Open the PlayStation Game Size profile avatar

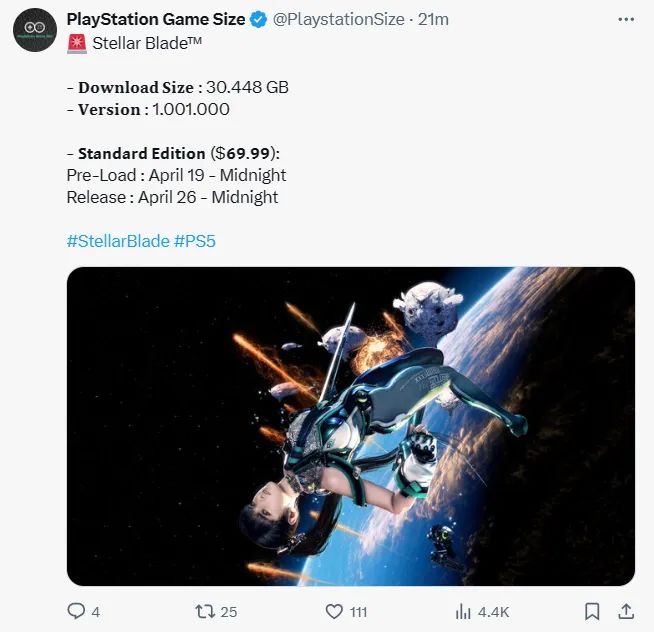coord(34,30)
